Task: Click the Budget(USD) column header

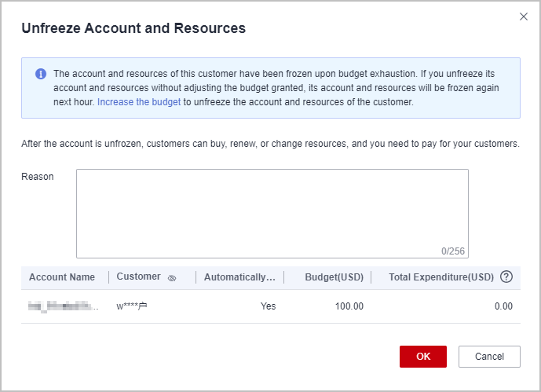Action: (334, 277)
